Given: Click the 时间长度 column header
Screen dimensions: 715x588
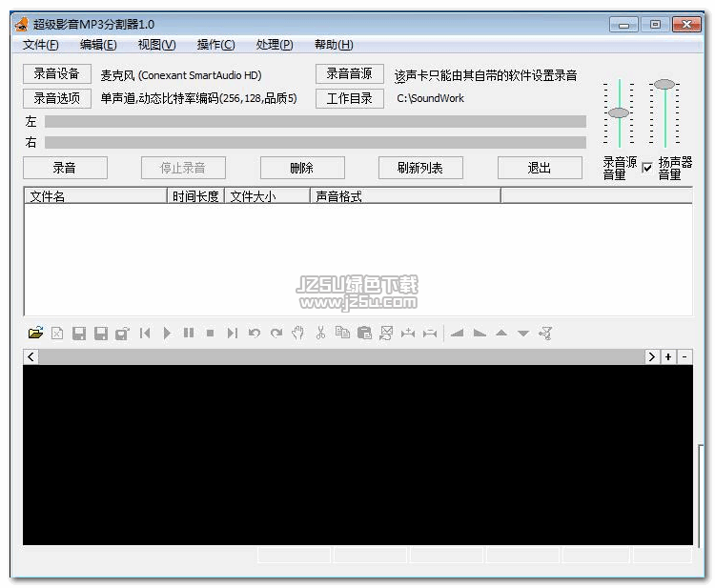Looking at the screenshot, I should (x=195, y=196).
